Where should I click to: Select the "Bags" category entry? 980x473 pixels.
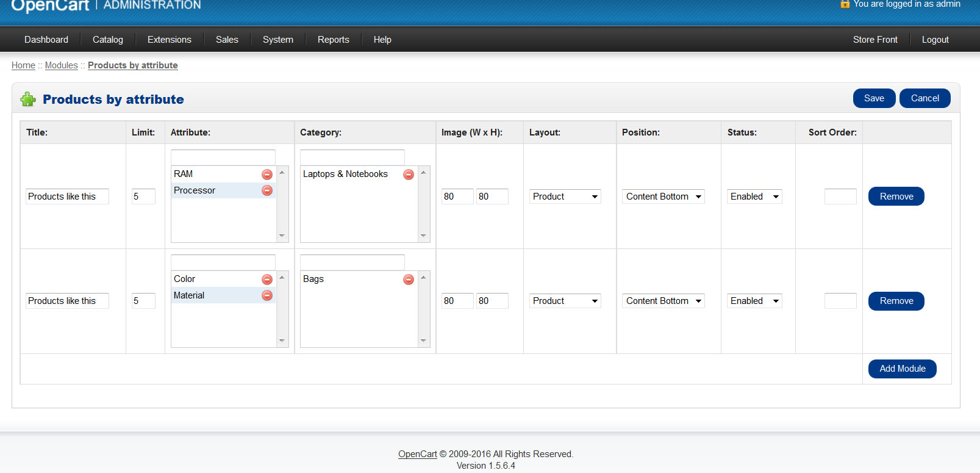click(x=359, y=279)
